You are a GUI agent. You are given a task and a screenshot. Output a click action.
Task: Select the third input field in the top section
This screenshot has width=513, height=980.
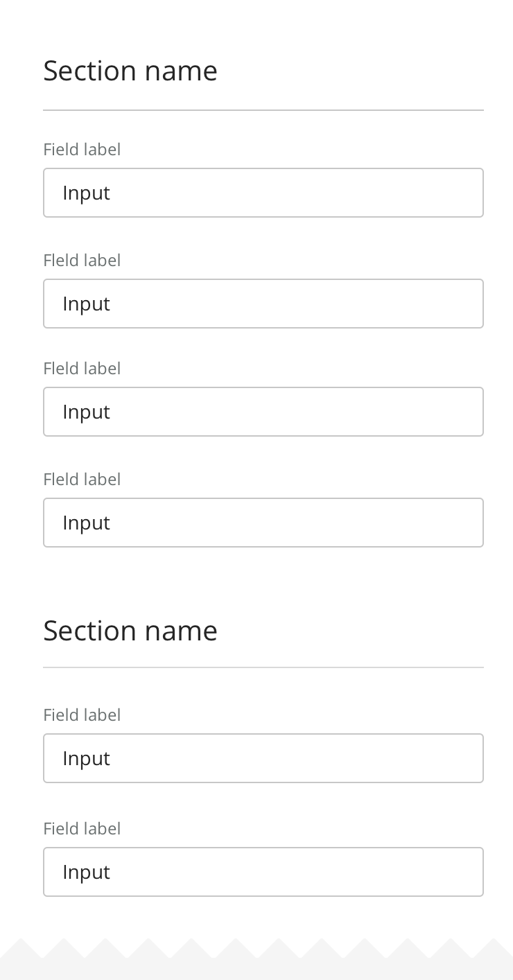click(263, 412)
